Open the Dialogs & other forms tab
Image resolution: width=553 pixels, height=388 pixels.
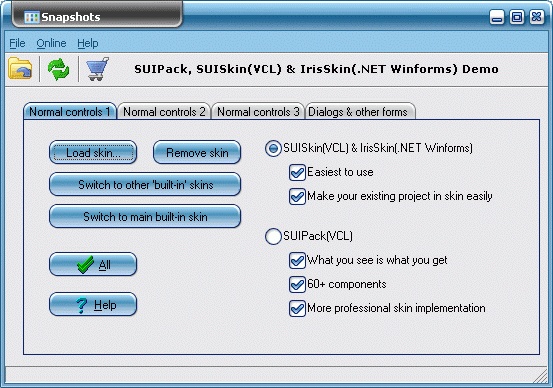click(360, 111)
